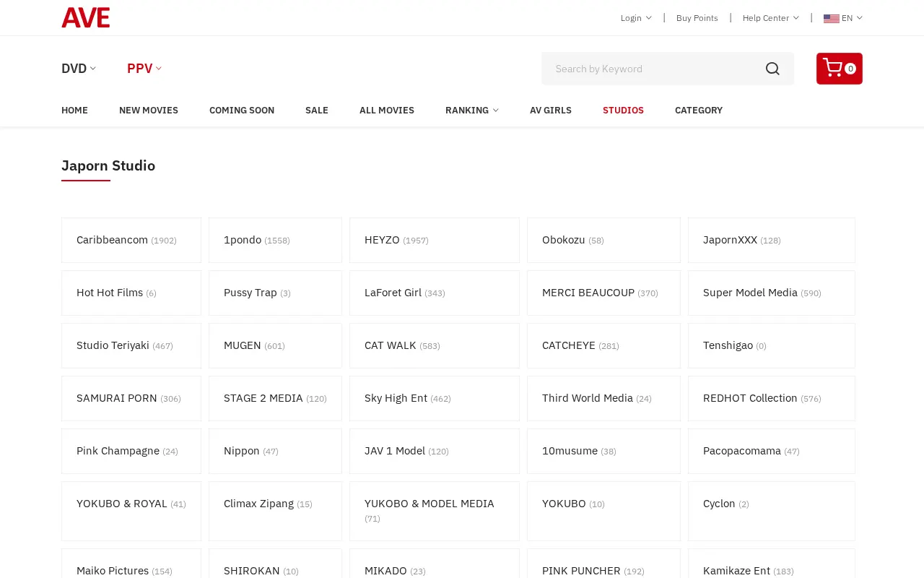Select the Sky High Ent studio
The width and height of the screenshot is (924, 578).
tap(435, 398)
